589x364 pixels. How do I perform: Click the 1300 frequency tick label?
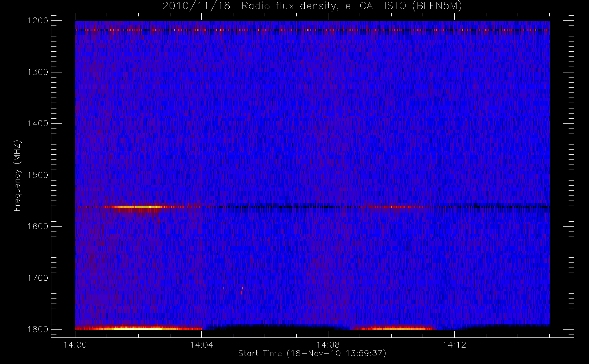[x=38, y=72]
